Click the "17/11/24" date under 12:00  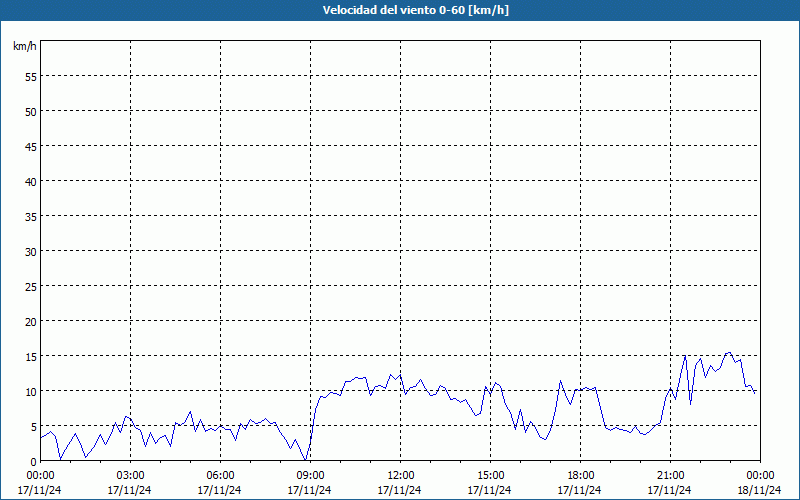pyautogui.click(x=399, y=490)
